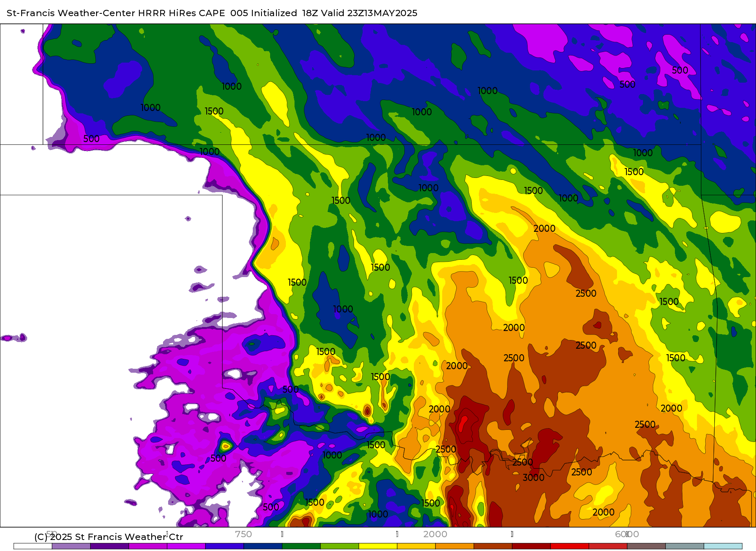
Task: Click the 'St-Francis Weather-Center HRRR HiRes CAPE' title
Action: pos(116,13)
